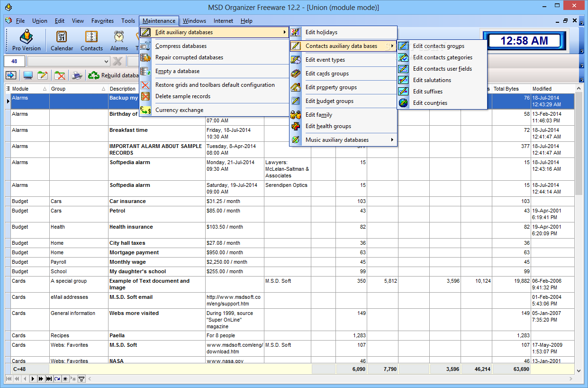This screenshot has width=588, height=388.
Task: Select Edit contacts user fields
Action: click(x=442, y=69)
